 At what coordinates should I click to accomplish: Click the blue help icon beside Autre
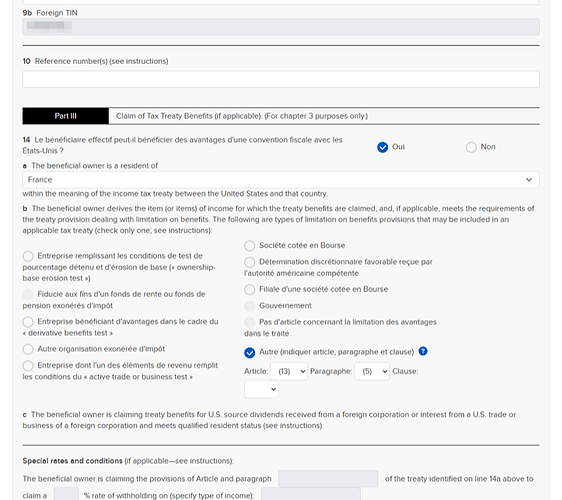tap(423, 351)
